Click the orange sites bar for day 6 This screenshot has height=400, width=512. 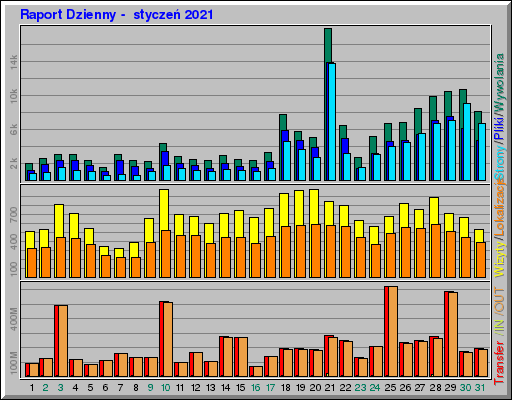(106, 266)
